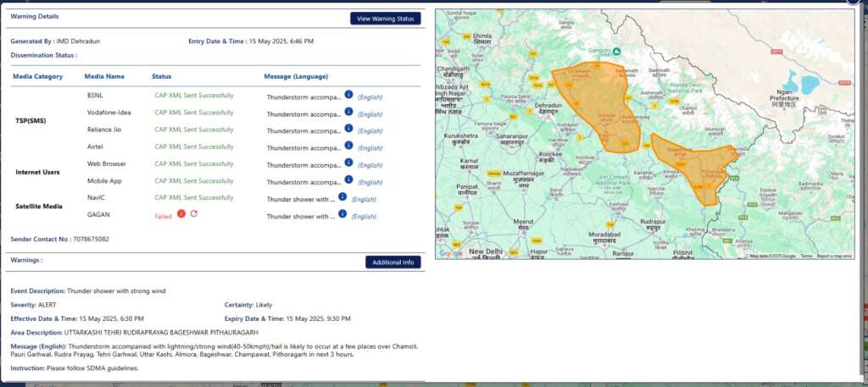Viewport: 868px width, 387px height.
Task: Select the Web Browser media name cell
Action: pos(106,163)
